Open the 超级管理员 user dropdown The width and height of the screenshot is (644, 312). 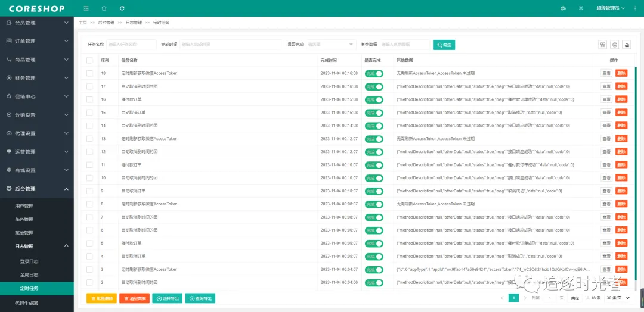[x=611, y=8]
